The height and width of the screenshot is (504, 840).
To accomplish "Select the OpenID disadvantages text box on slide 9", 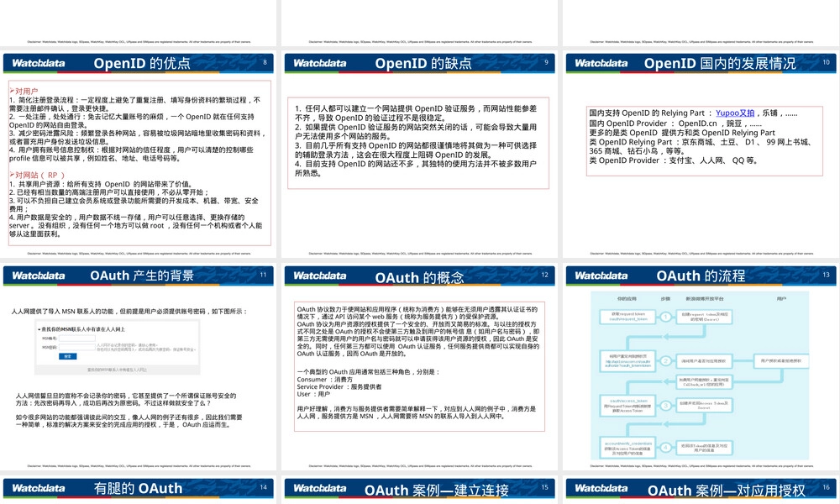I will tap(417, 143).
